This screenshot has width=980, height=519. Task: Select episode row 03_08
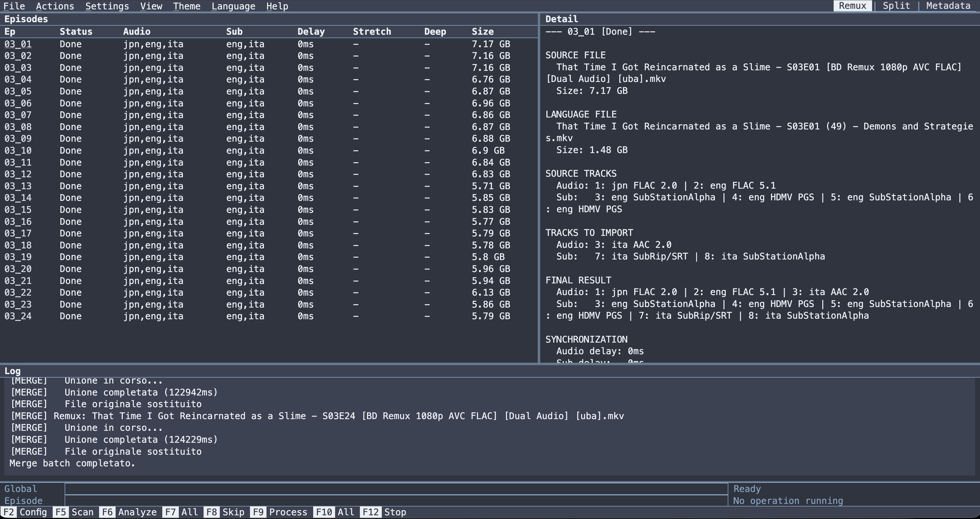click(268, 127)
